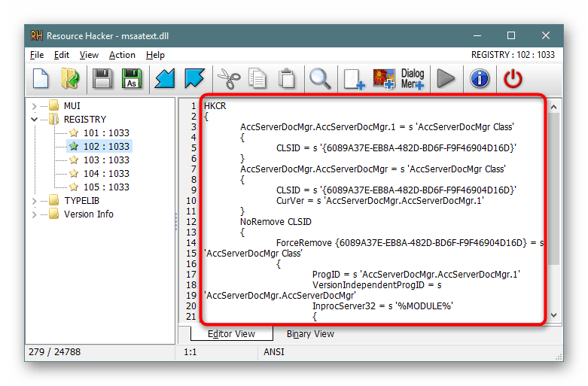Image resolution: width=588 pixels, height=386 pixels.
Task: Click the MUI folder icon
Action: pyautogui.click(x=54, y=105)
